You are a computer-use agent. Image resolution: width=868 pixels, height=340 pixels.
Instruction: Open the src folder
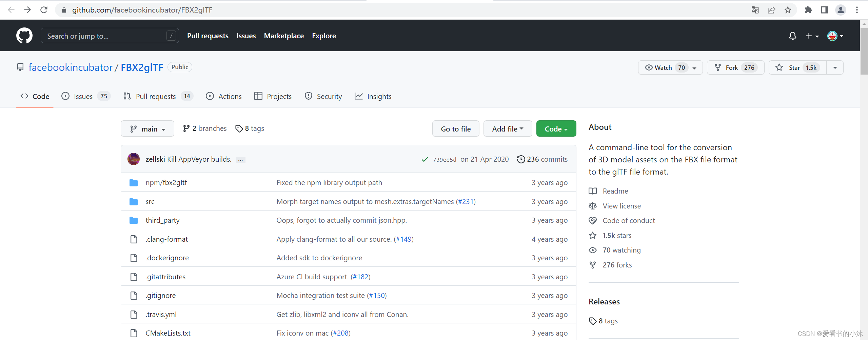point(150,201)
